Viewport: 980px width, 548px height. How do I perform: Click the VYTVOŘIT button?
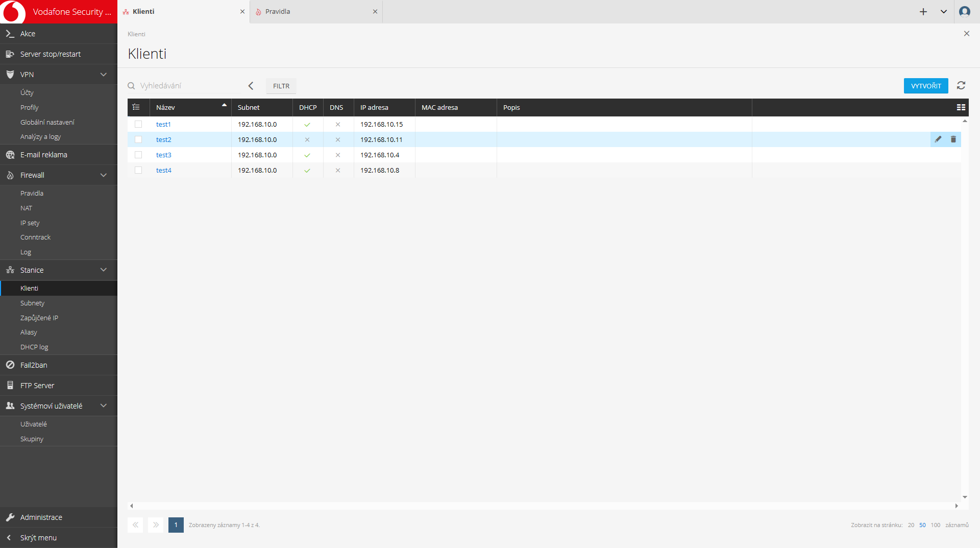coord(926,86)
